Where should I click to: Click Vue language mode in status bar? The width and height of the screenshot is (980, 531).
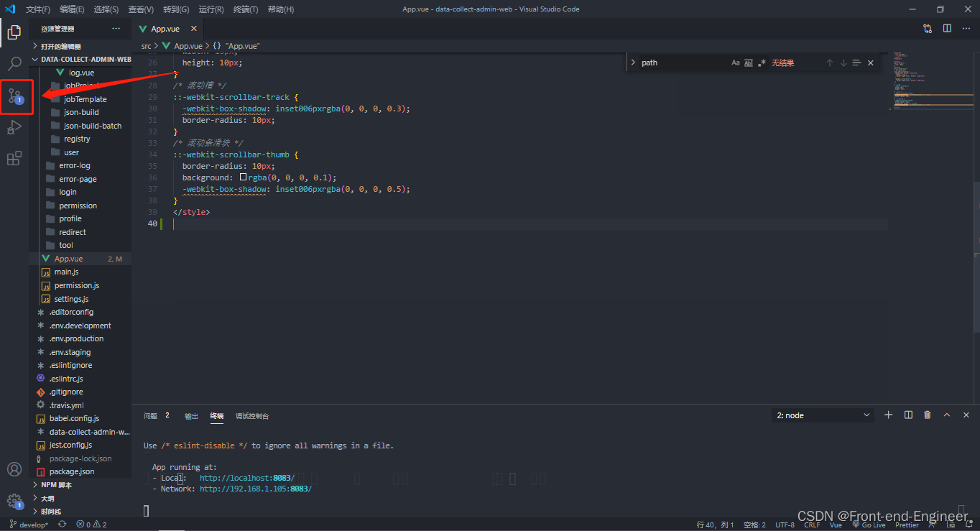(836, 525)
